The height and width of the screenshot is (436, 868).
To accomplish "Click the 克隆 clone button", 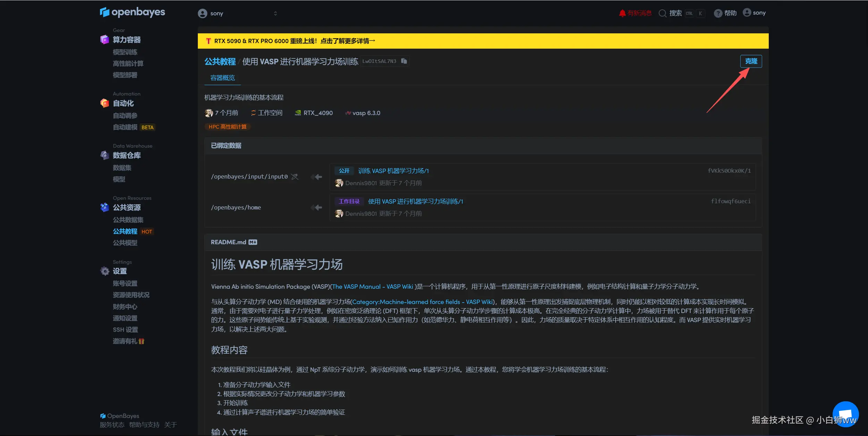I will pyautogui.click(x=751, y=61).
